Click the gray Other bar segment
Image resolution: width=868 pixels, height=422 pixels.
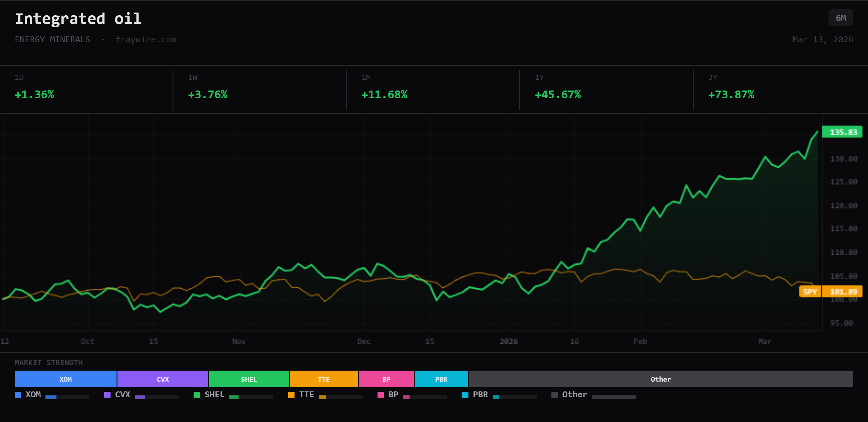(x=660, y=379)
